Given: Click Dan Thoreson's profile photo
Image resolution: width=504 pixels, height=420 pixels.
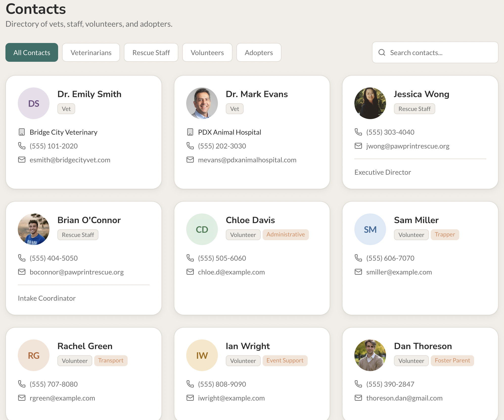Looking at the screenshot, I should point(370,355).
